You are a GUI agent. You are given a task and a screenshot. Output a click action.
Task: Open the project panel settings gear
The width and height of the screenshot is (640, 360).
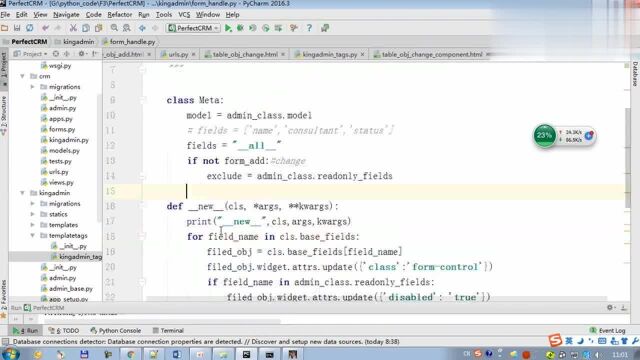click(x=81, y=54)
